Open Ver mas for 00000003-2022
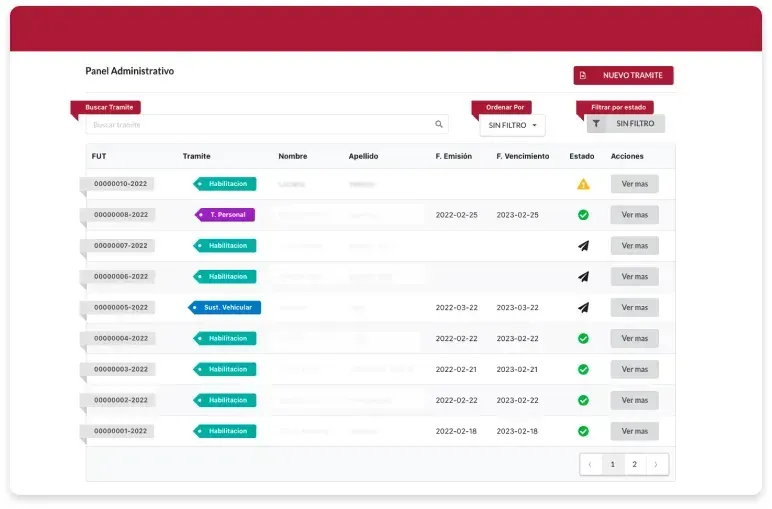The image size is (772, 509). [x=635, y=369]
